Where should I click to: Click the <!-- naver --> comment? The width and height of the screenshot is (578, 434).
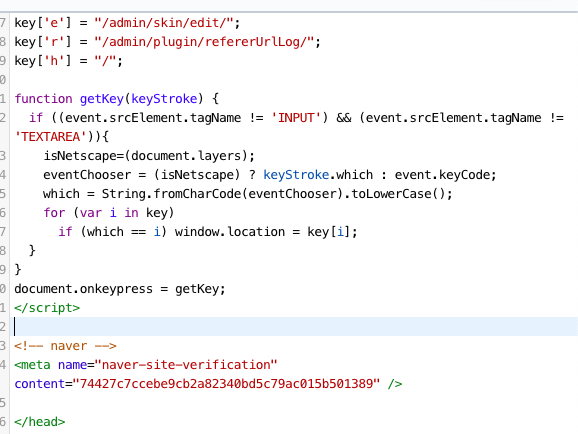[x=65, y=346]
